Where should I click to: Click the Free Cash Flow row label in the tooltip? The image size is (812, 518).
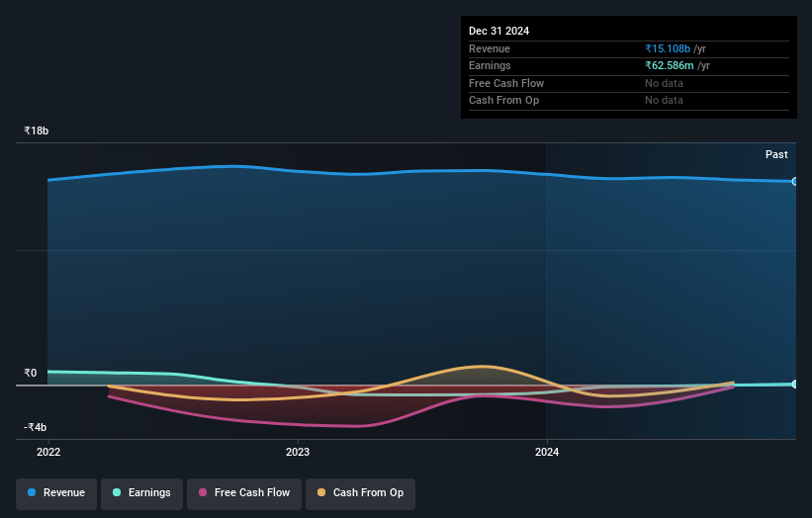coord(506,83)
